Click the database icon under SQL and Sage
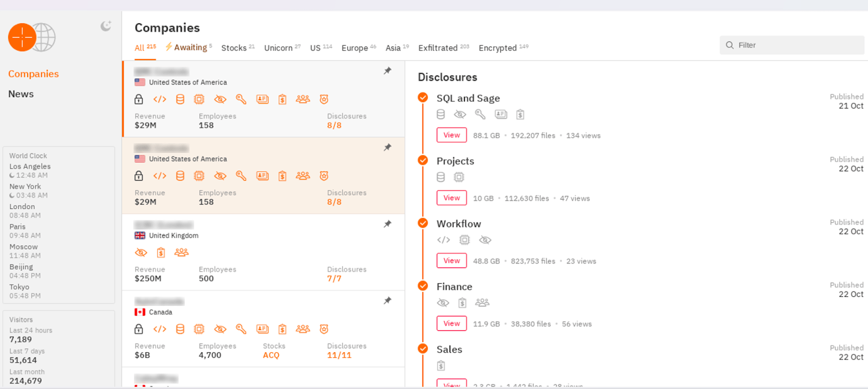 [x=441, y=114]
